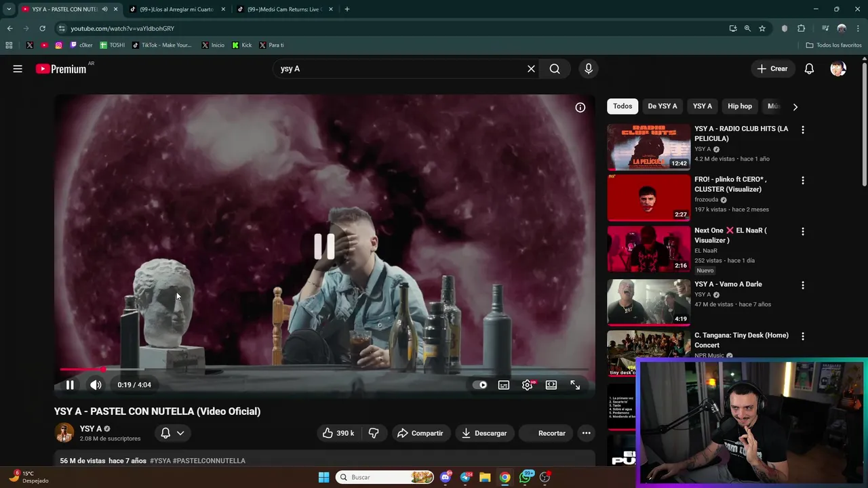Select the YSY A filter chip
Viewport: 868px width, 488px height.
pyautogui.click(x=703, y=106)
